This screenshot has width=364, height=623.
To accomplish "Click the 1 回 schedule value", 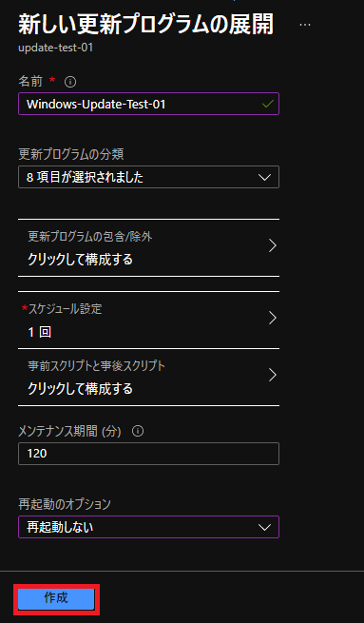I will click(39, 332).
